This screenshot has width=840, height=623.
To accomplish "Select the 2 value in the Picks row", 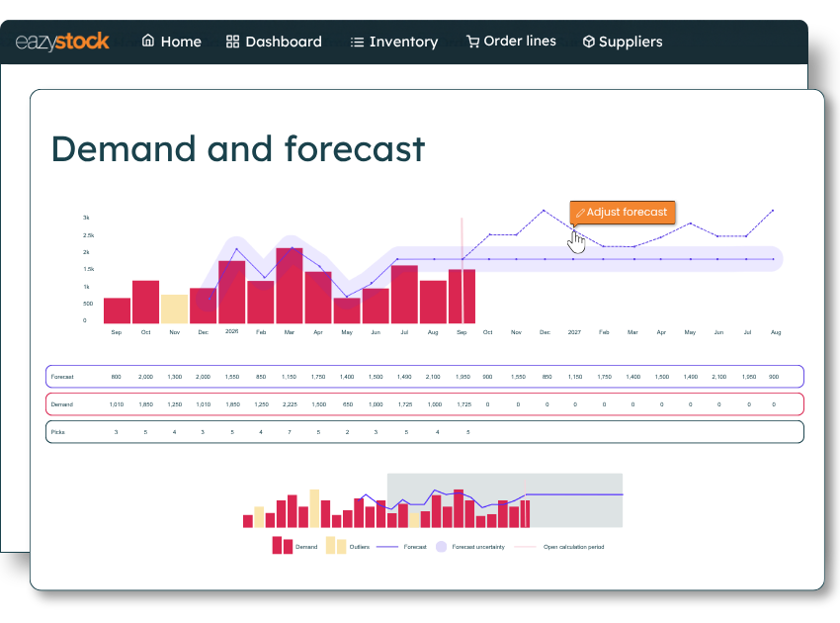I will tap(347, 432).
